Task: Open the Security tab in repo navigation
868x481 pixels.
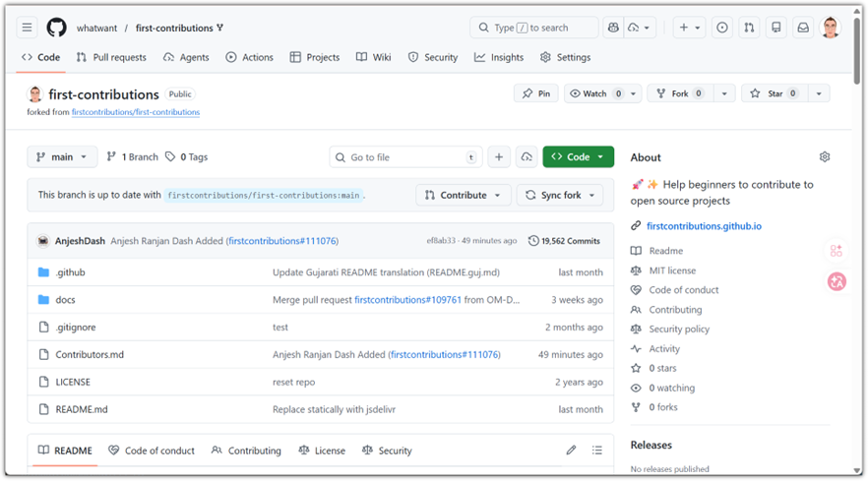Action: pos(433,57)
